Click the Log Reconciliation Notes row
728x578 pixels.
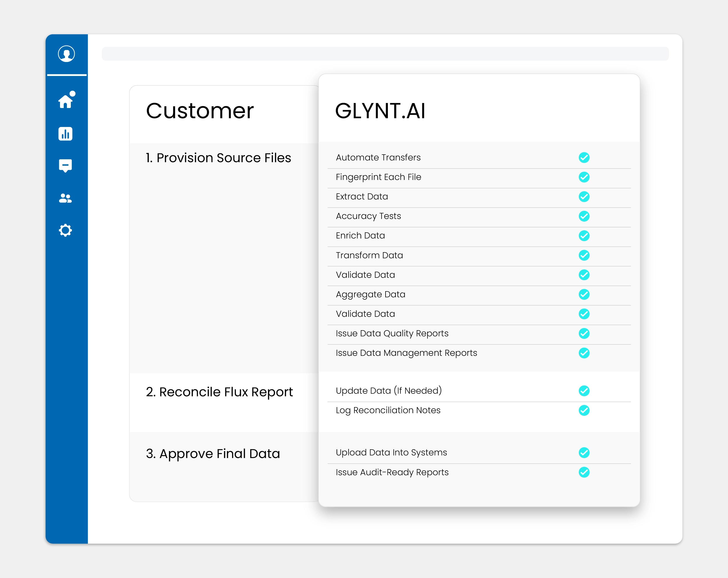click(388, 410)
